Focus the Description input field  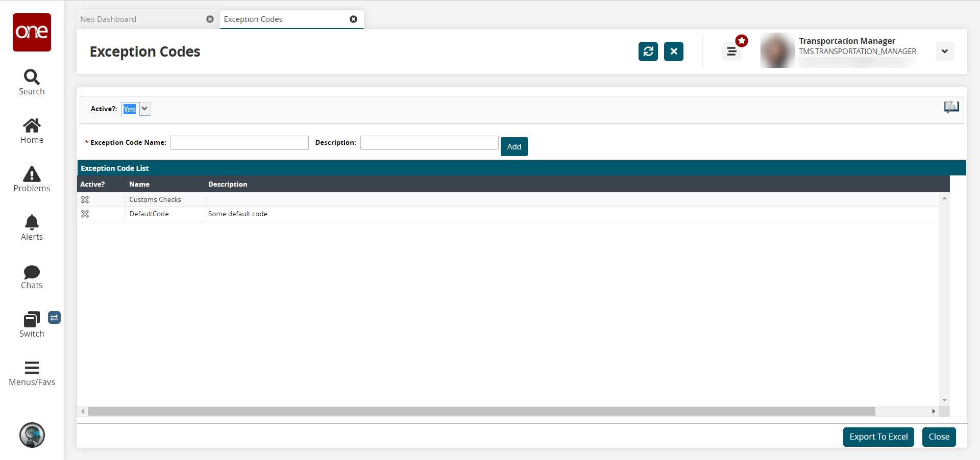pos(429,143)
